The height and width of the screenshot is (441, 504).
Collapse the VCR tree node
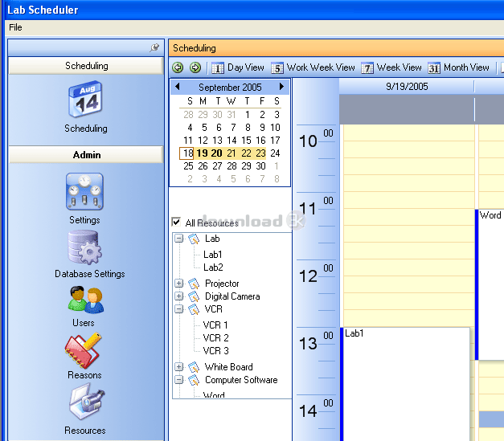coord(179,309)
